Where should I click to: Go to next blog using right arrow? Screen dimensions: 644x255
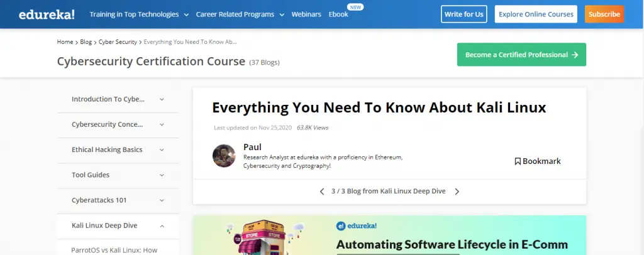pos(457,192)
